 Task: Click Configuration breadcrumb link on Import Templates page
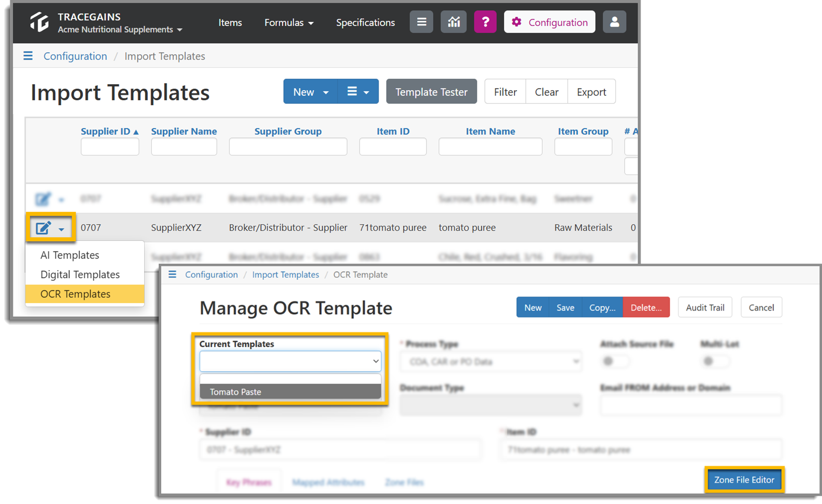coord(75,56)
